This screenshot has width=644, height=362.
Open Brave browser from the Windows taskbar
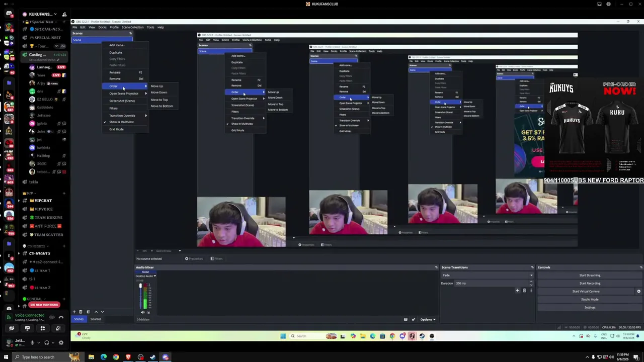point(128,357)
